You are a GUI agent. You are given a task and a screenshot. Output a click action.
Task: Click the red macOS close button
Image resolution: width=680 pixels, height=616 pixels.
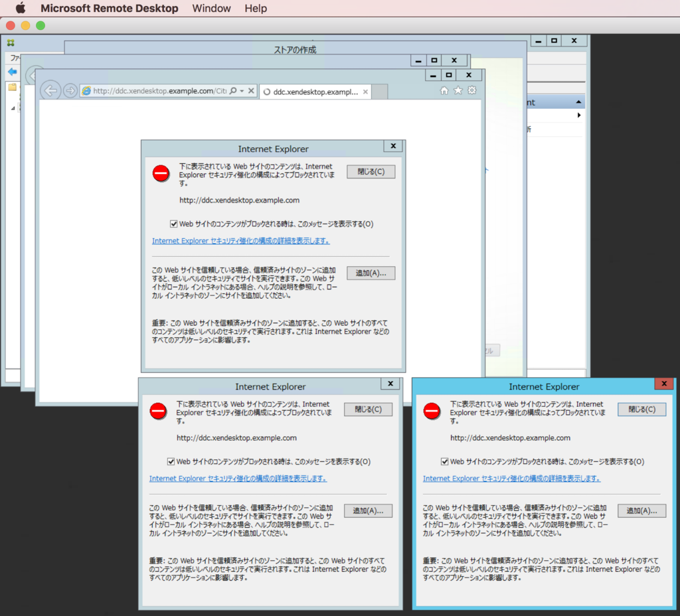pyautogui.click(x=11, y=26)
